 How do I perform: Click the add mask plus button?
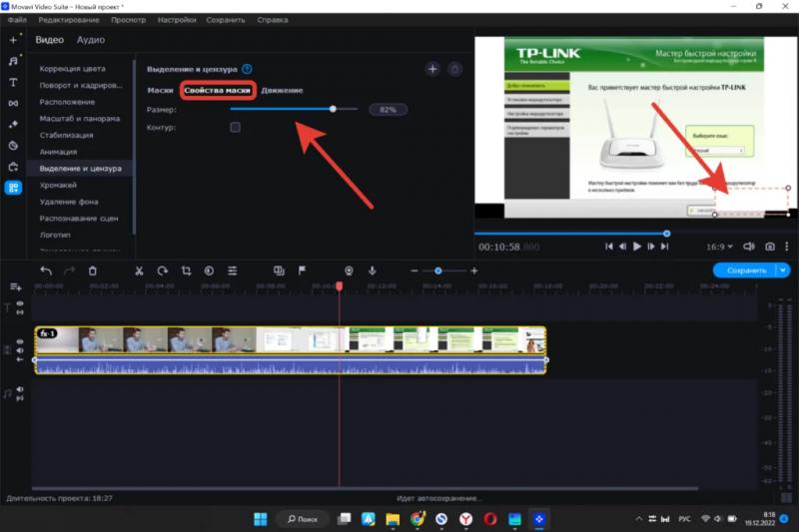(432, 69)
